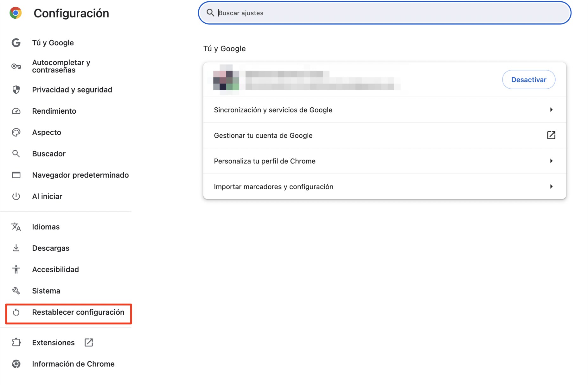Click Desactivar to turn off sync
The width and height of the screenshot is (588, 385).
tap(528, 79)
